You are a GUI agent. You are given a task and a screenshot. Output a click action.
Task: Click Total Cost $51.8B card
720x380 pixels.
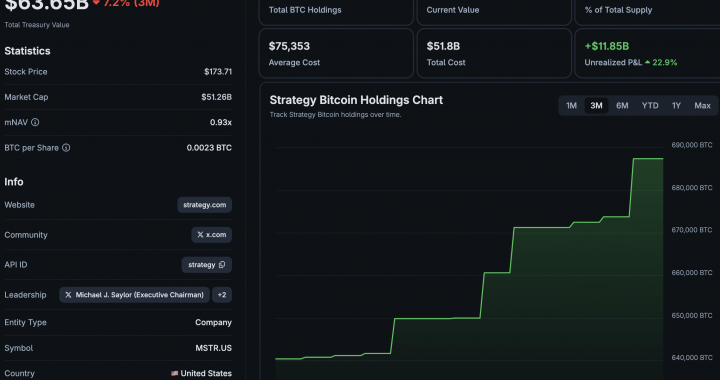click(x=494, y=53)
